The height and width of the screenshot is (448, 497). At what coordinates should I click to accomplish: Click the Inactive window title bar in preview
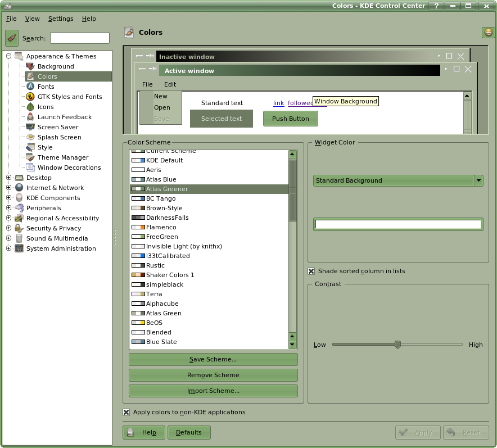pyautogui.click(x=295, y=57)
